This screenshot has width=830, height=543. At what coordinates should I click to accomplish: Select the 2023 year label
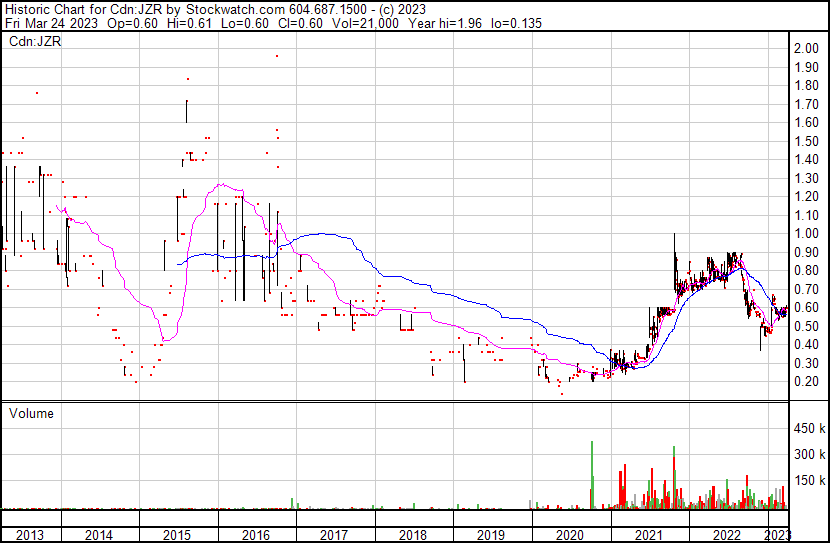(x=775, y=535)
